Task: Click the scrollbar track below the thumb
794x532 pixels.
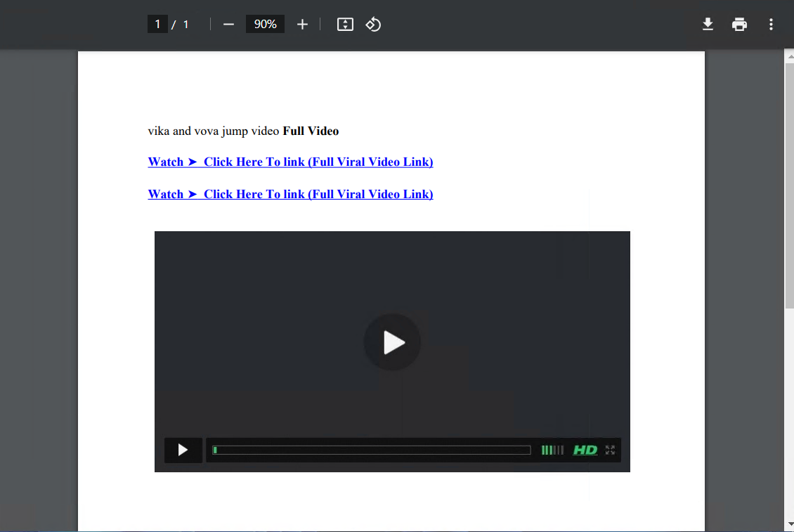Action: [789, 422]
